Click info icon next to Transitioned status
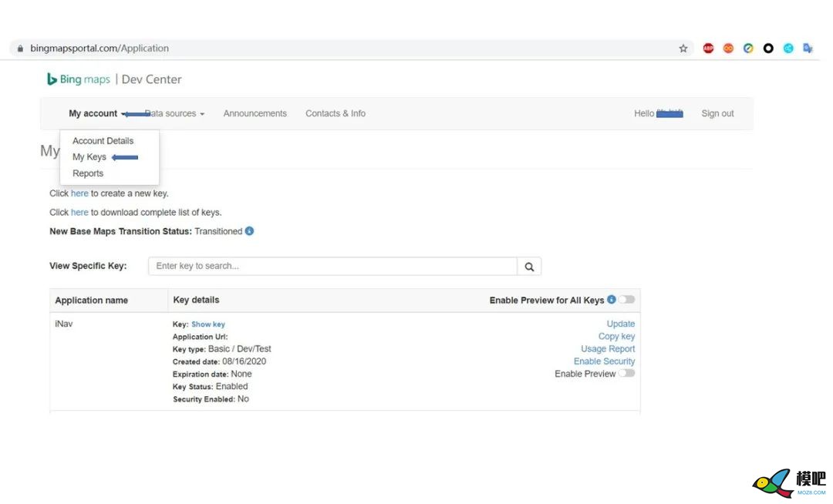The image size is (833, 504). click(x=249, y=231)
